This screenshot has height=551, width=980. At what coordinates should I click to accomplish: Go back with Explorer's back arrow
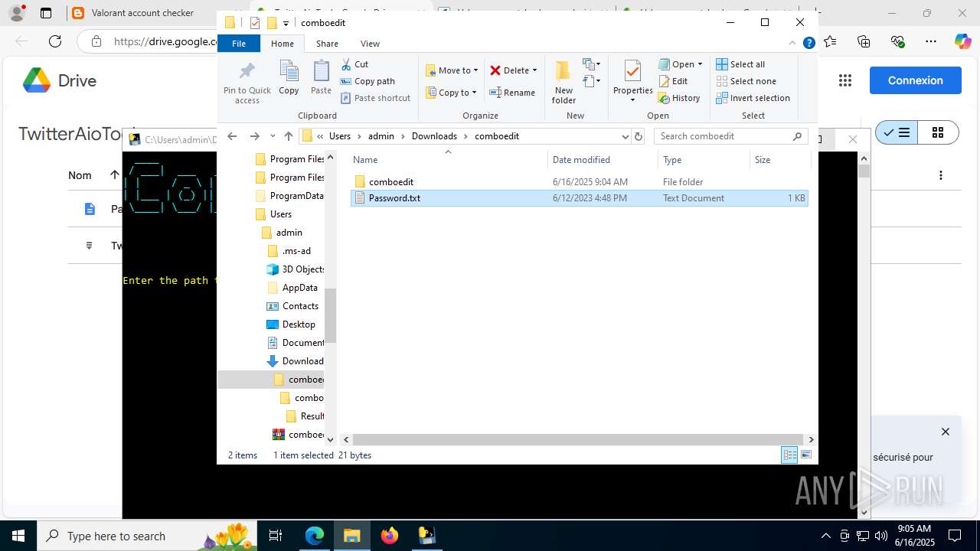coord(233,136)
